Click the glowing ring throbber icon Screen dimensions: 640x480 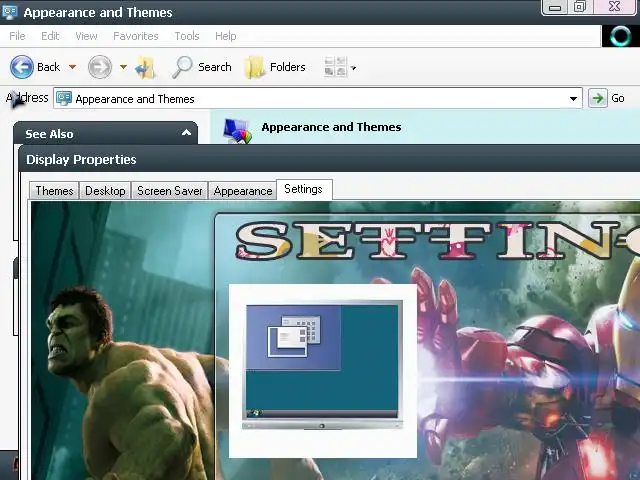[620, 36]
